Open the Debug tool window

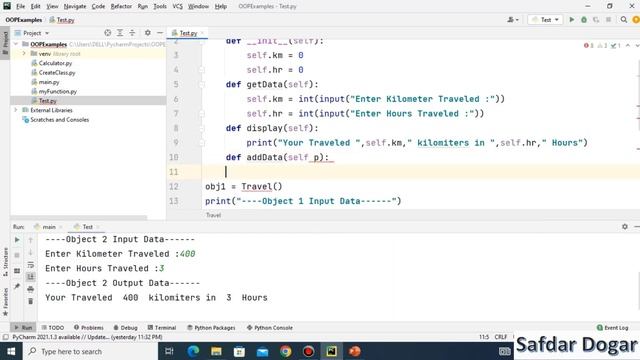125,327
